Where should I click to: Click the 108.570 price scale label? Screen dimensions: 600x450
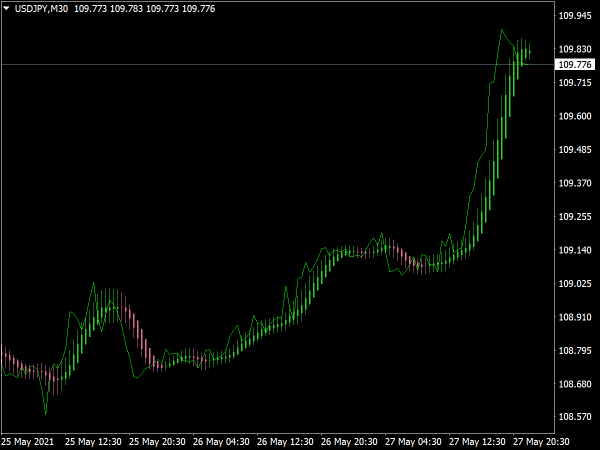click(x=575, y=416)
